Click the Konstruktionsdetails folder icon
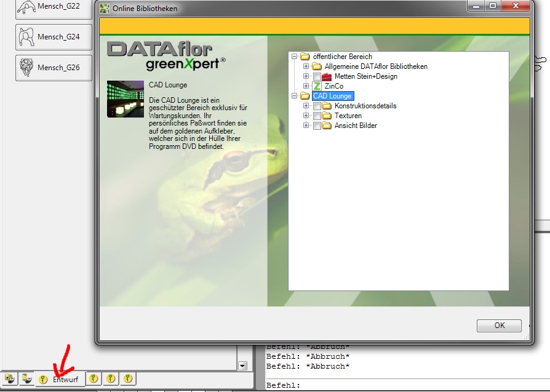Image resolution: width=550 pixels, height=392 pixels. click(x=327, y=106)
